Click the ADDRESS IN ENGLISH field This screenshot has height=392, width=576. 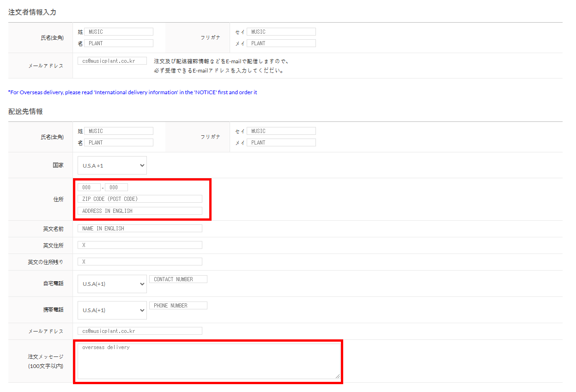pyautogui.click(x=140, y=211)
